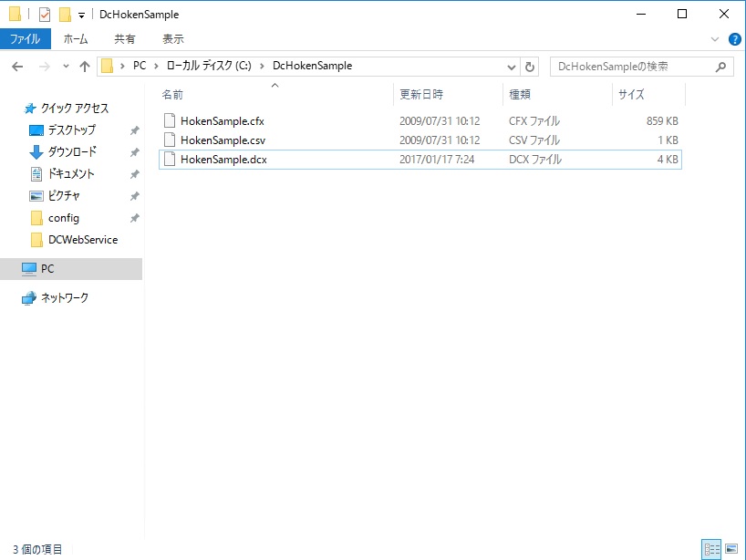Viewport: 746px width, 560px height.
Task: Click ローカル ディスク (C:) breadcrumb
Action: [208, 66]
